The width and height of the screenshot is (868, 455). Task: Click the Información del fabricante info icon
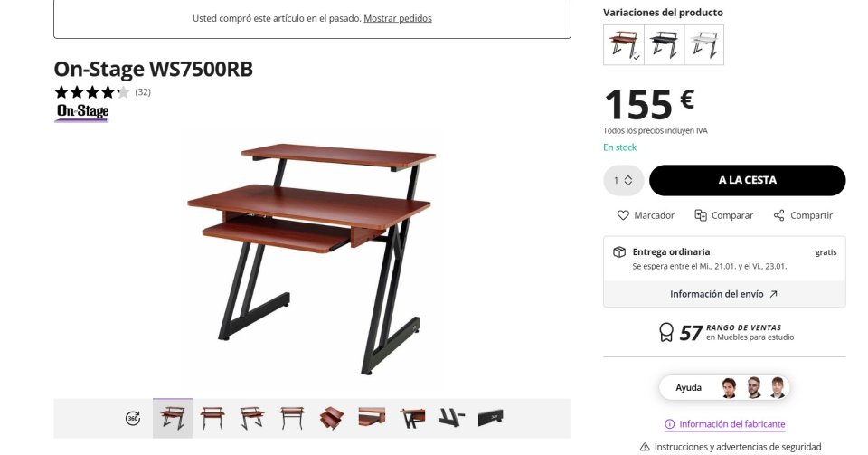(669, 424)
